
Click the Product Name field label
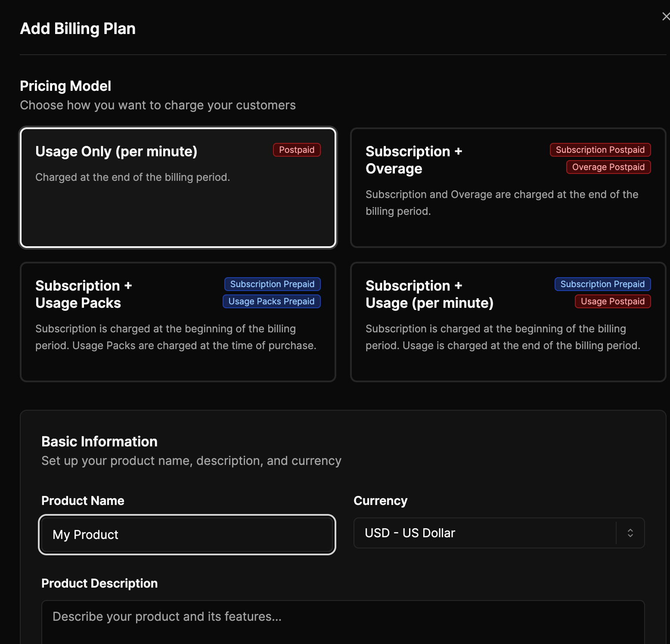tap(83, 501)
